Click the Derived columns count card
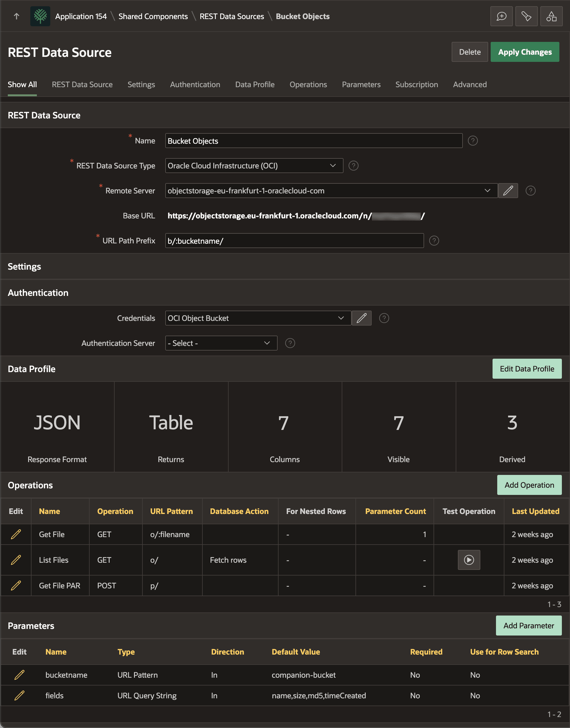Screen dimensions: 570x728 point(512,427)
